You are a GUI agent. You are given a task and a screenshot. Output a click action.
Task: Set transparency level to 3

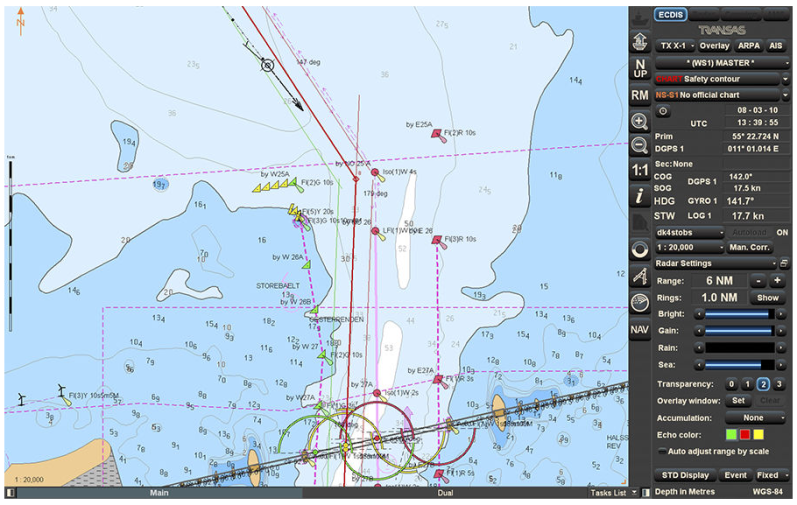coord(779,384)
